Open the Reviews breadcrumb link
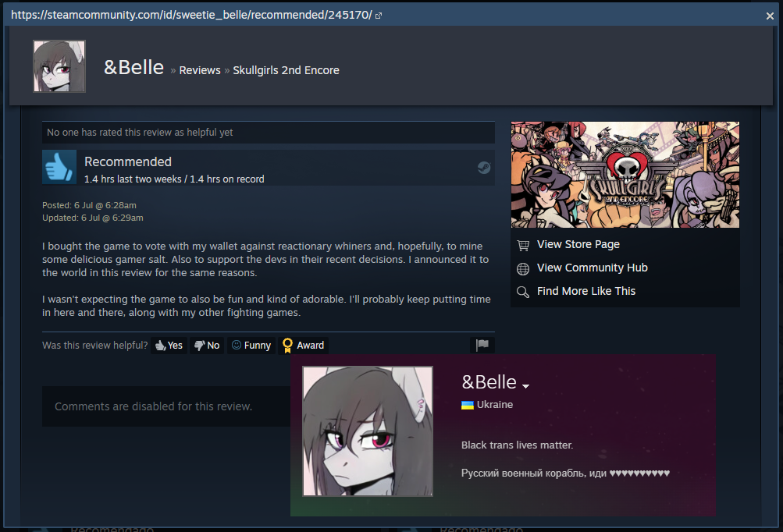Screen dimensions: 783x532 (200, 70)
